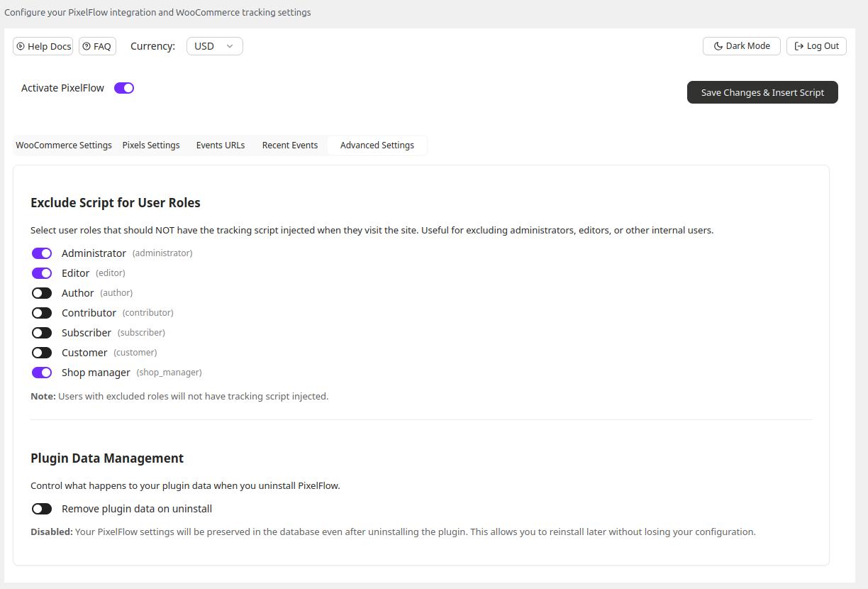Open the Help Docs page
Image resolution: width=868 pixels, height=589 pixels.
(43, 46)
